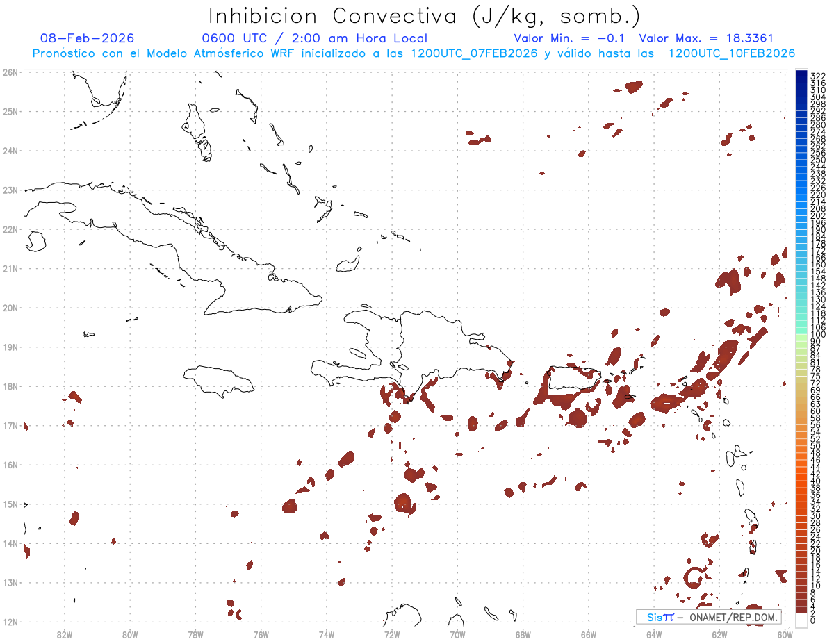Screen dimensions: 834x644
Task: Click the light green colorbar swatch below 100
Action: tap(802, 337)
